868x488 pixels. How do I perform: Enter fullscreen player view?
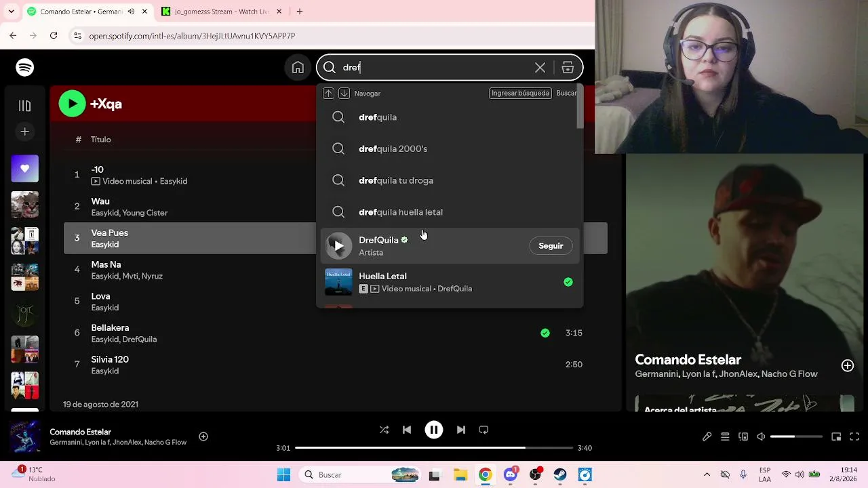tap(854, 437)
